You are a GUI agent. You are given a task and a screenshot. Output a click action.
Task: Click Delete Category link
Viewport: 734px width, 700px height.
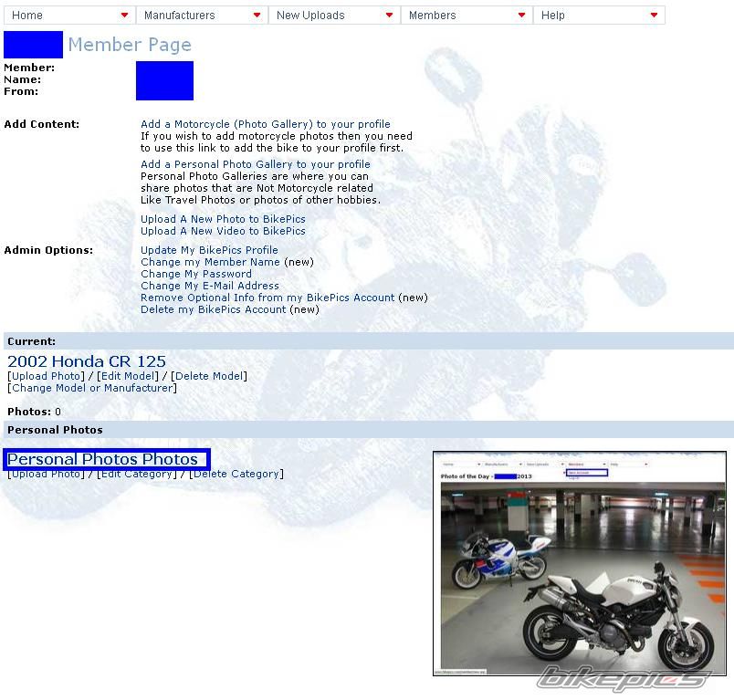point(236,474)
